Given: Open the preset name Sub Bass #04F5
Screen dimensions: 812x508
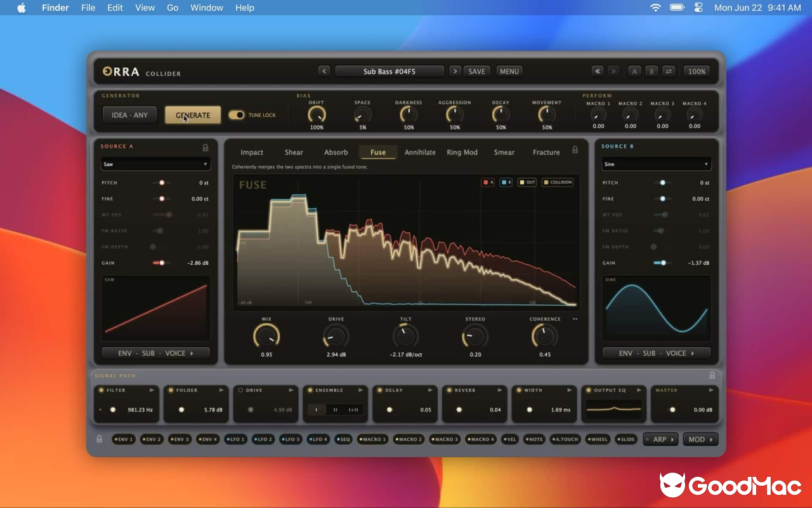Looking at the screenshot, I should pos(390,71).
